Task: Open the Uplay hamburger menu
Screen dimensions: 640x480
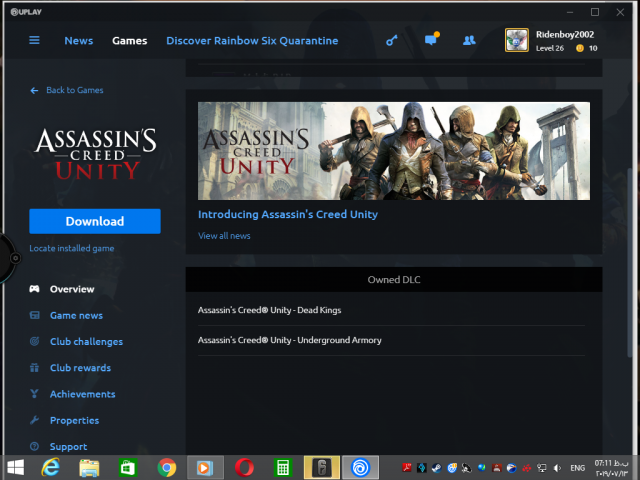Action: [34, 40]
